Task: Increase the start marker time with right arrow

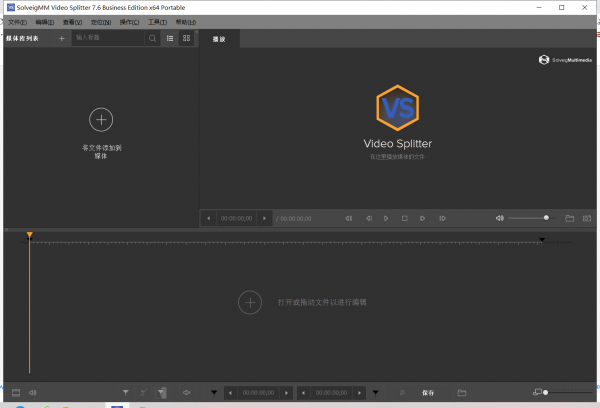Action: [x=286, y=393]
